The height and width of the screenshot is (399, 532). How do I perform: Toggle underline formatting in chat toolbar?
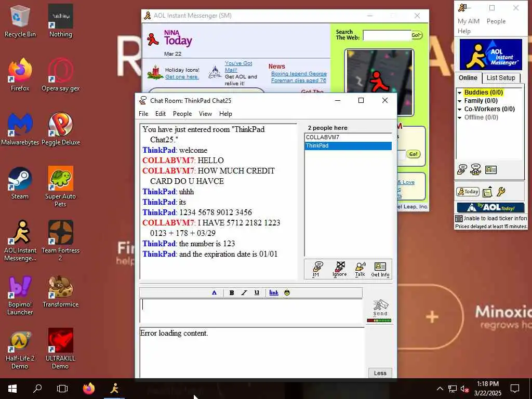(x=257, y=293)
